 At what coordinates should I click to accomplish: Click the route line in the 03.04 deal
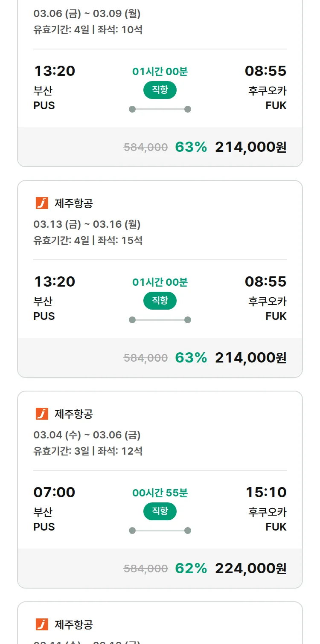point(160,531)
